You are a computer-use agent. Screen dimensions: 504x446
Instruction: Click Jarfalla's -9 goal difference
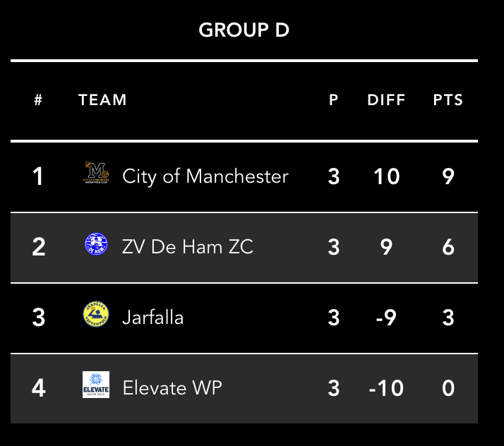pos(385,317)
